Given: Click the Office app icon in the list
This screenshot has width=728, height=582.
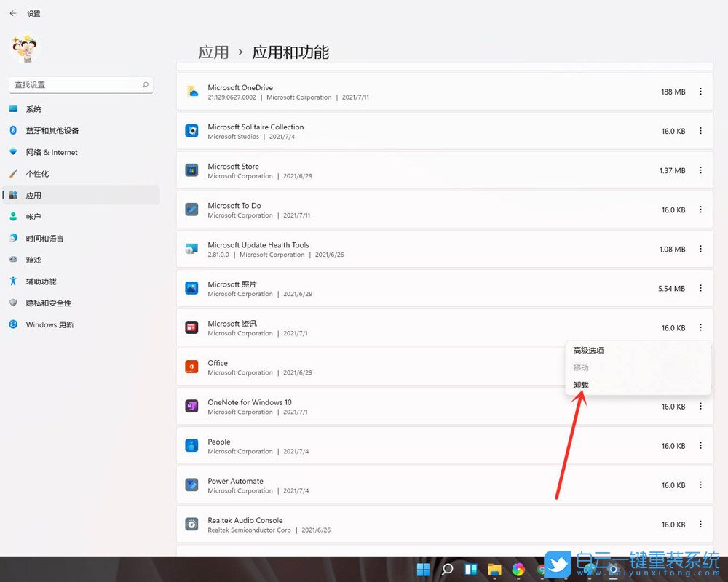Looking at the screenshot, I should [x=192, y=367].
